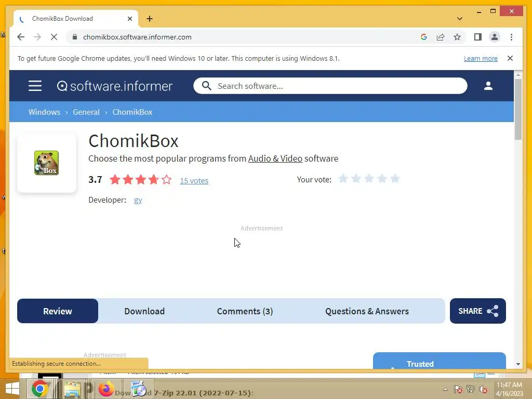
Task: Expand the tab search dropdown arrow
Action: [460, 19]
